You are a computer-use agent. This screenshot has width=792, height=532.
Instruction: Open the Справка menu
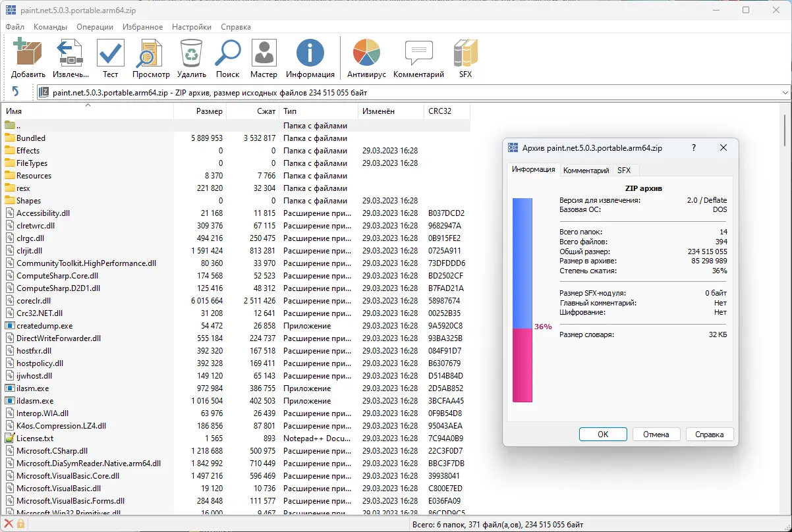pos(236,27)
